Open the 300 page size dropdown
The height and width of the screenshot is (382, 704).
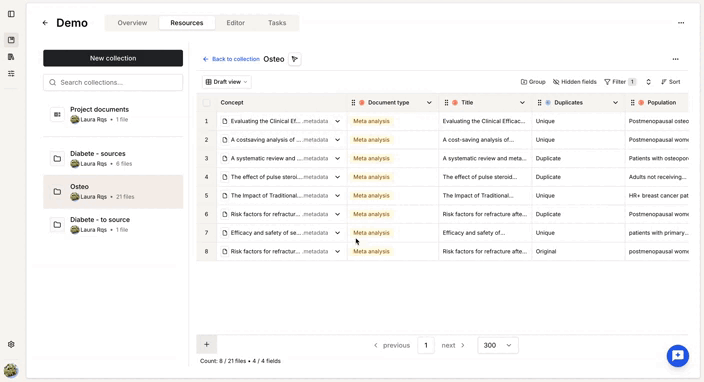(497, 345)
